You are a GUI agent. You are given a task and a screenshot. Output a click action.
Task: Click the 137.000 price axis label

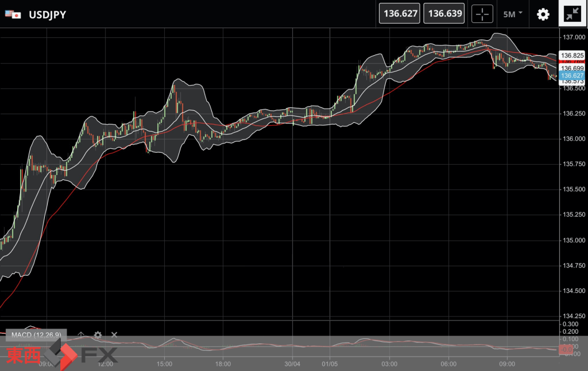point(574,37)
